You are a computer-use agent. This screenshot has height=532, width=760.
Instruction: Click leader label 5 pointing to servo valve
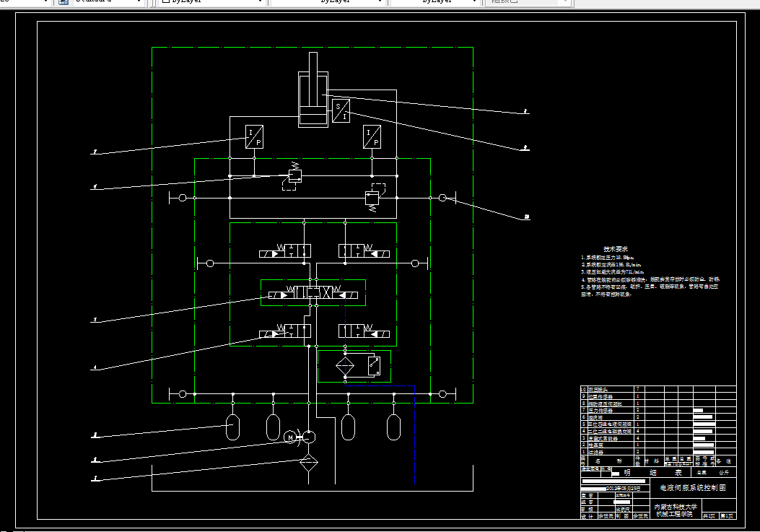95,320
